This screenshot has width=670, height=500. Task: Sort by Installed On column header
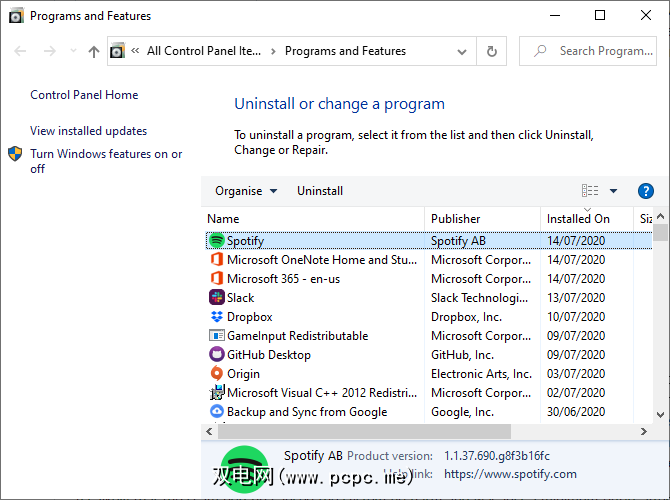(587, 219)
